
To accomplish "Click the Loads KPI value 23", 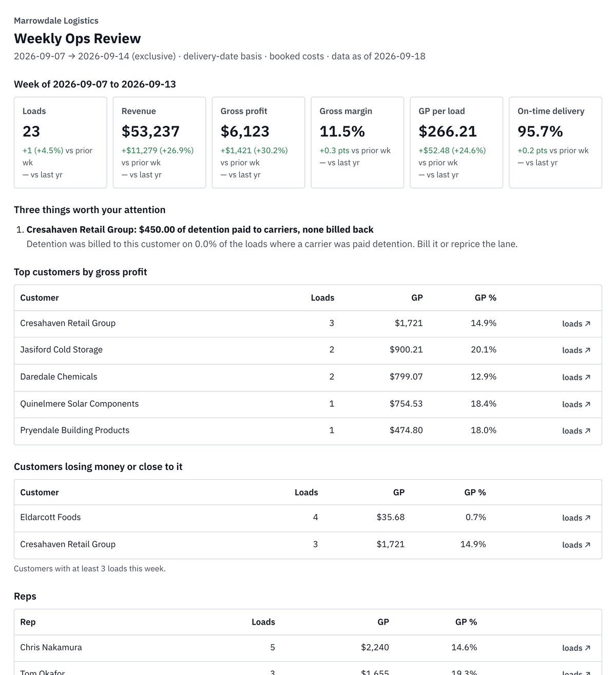I will (31, 132).
